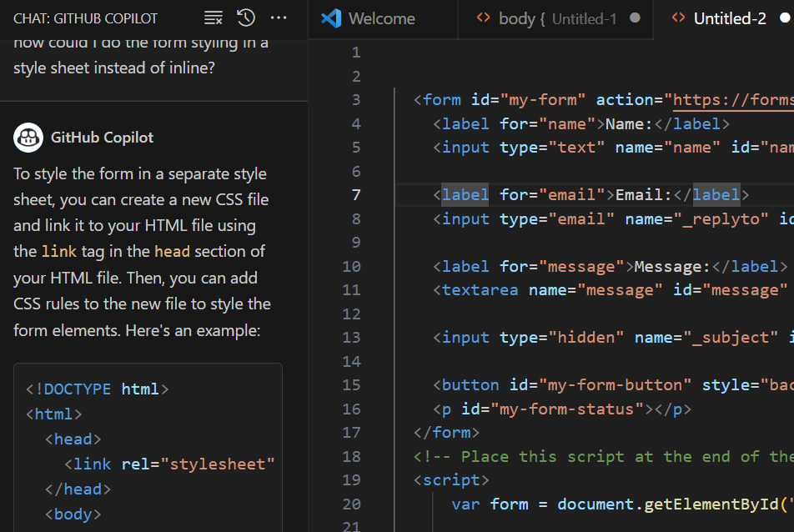Open the chat panel's more actions ellipsis
The height and width of the screenshot is (532, 794).
click(x=279, y=18)
